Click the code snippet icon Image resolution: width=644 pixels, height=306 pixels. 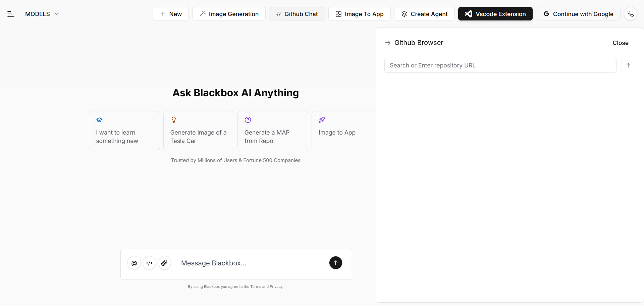[x=149, y=263]
